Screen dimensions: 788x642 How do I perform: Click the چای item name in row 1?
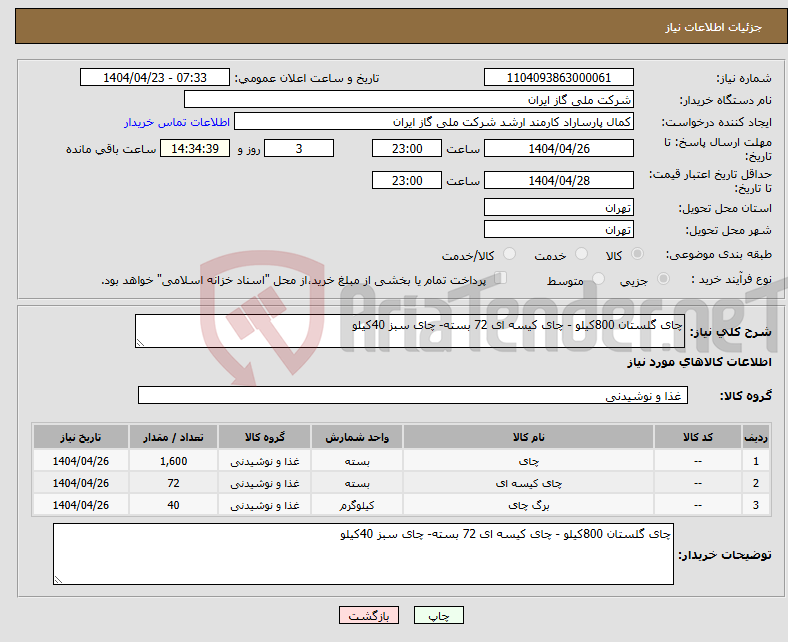click(x=528, y=461)
